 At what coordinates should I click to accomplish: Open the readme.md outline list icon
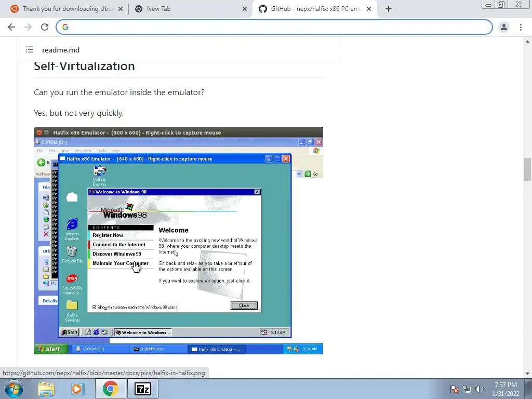pos(30,50)
